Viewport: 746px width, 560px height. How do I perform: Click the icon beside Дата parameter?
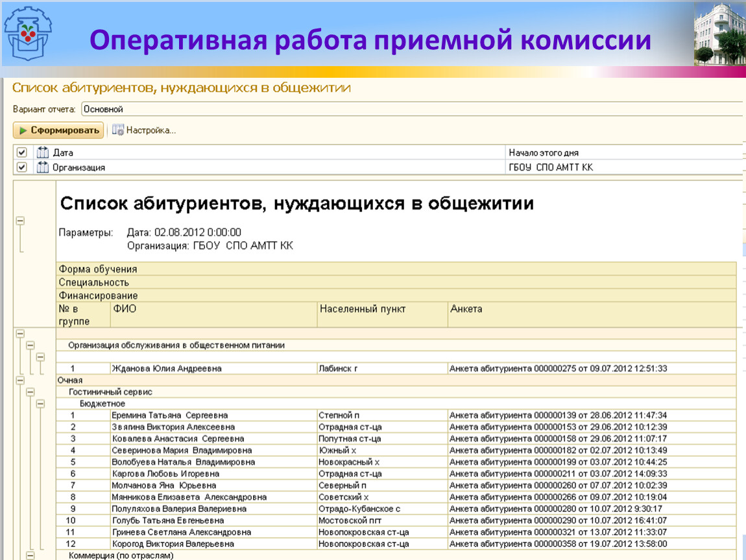click(x=43, y=153)
